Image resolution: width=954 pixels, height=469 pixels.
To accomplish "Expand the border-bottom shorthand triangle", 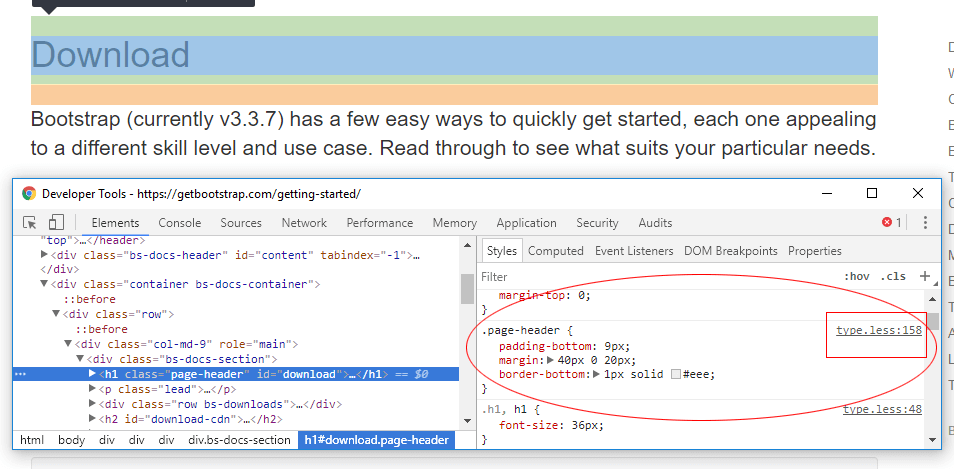I will (597, 374).
